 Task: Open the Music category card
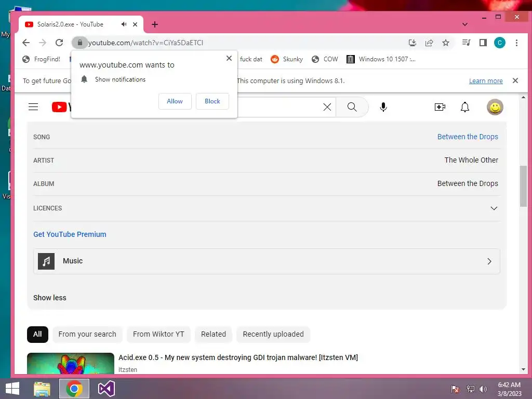(267, 261)
